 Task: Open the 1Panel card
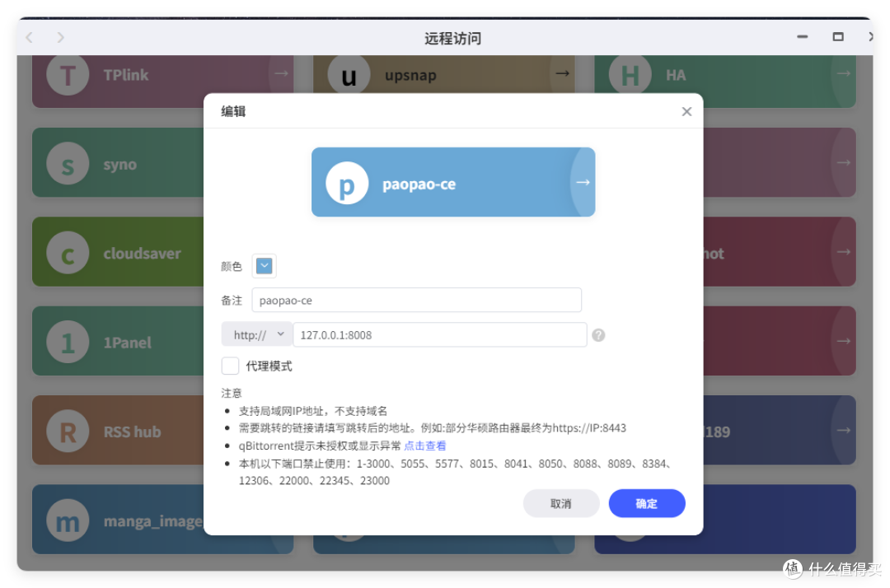point(118,341)
